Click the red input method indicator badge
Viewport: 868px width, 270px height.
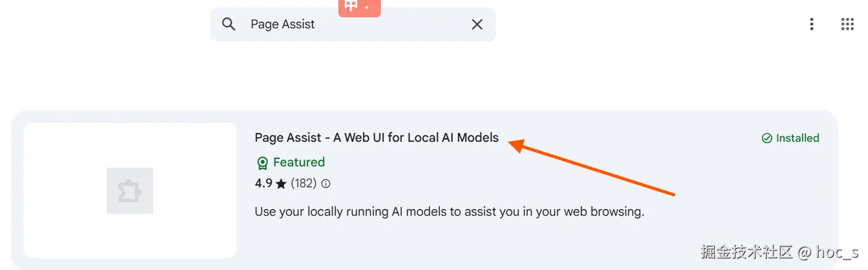(x=359, y=7)
